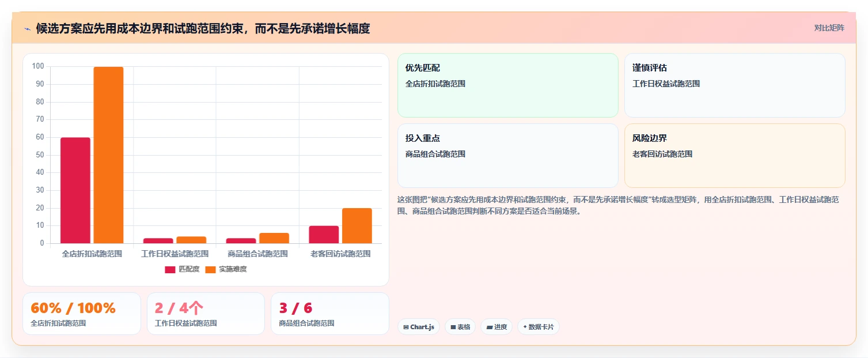Open the 投入重点 matrix card
The width and height of the screenshot is (868, 358).
pos(508,156)
